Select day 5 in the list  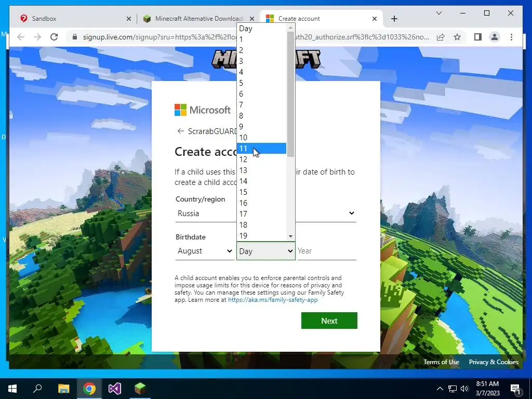(x=261, y=83)
